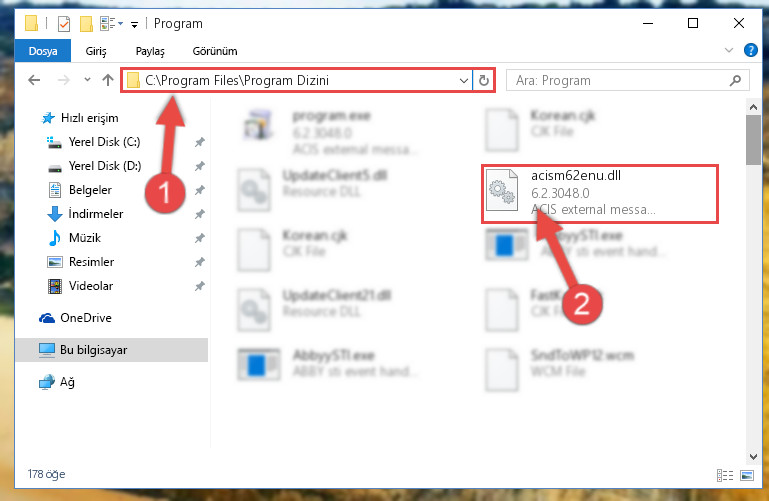The height and width of the screenshot is (501, 769).
Task: Switch to large thumbnails view icon
Action: (x=747, y=475)
